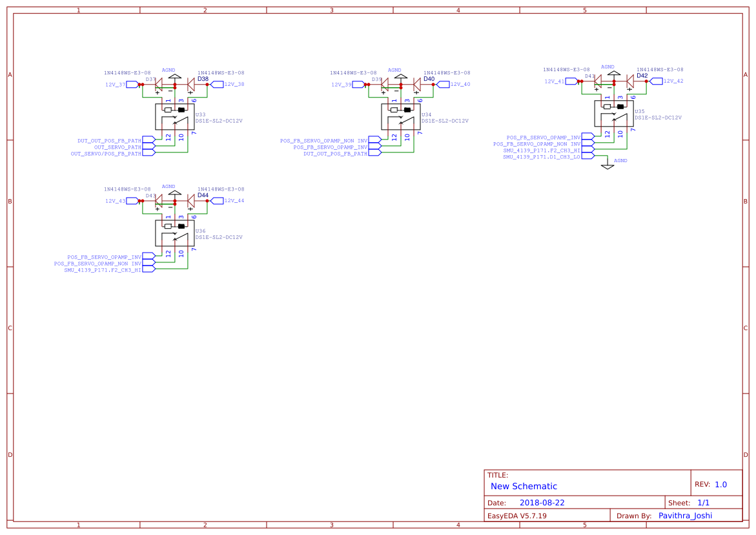The width and height of the screenshot is (756, 535).
Task: Select the OUT_SERVO_PATH net label
Action: 117,147
